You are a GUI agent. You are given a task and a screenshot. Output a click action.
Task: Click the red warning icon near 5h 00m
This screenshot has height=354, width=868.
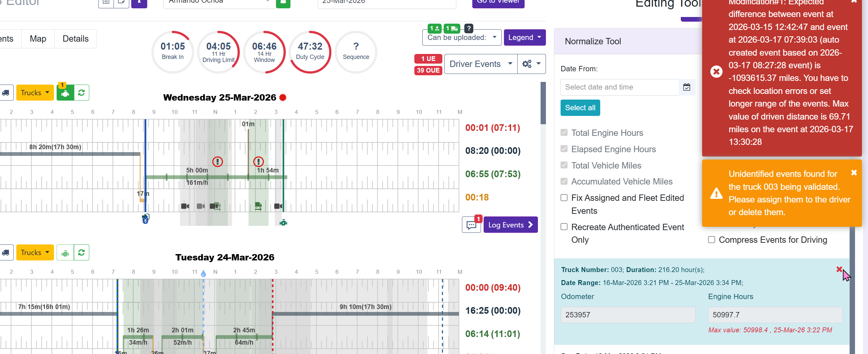pos(218,162)
